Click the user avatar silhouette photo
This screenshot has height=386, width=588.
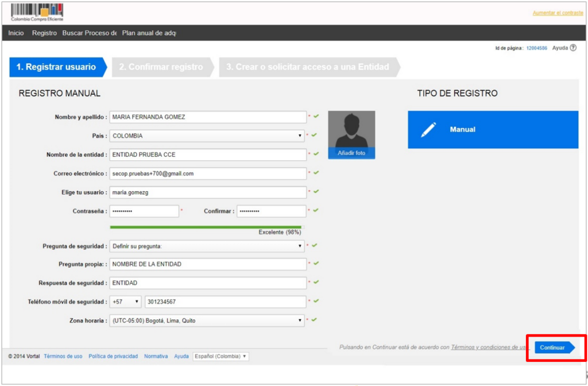pos(351,129)
